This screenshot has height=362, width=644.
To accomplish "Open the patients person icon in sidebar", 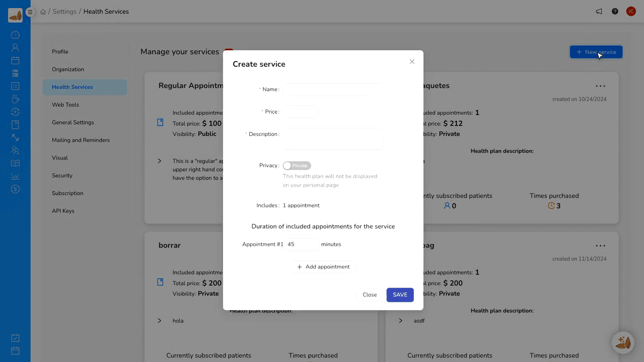I will 15,47.
